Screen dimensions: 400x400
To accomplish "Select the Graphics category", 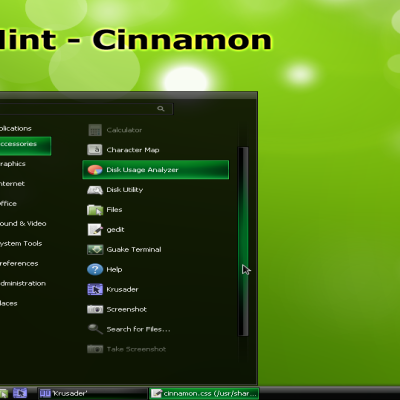I will coord(13,164).
